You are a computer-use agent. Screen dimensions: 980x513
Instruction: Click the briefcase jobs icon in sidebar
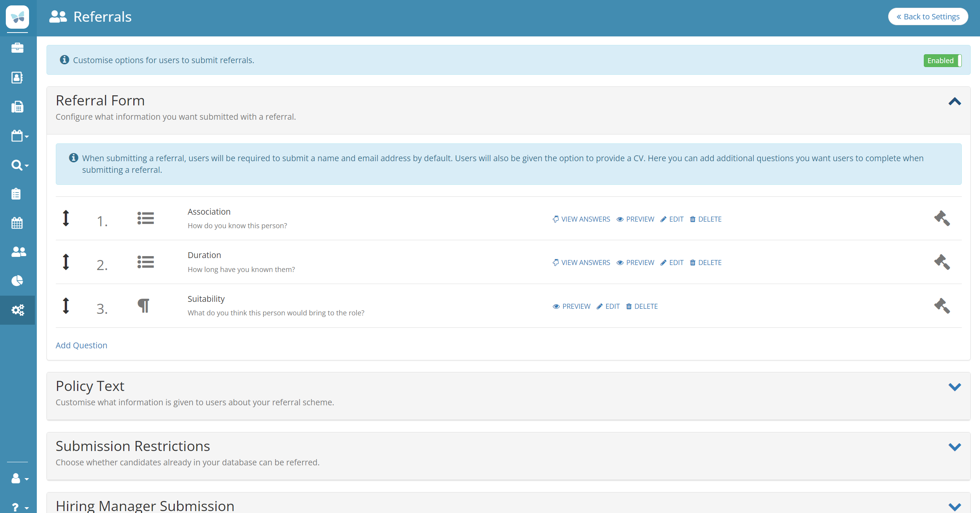pyautogui.click(x=17, y=48)
